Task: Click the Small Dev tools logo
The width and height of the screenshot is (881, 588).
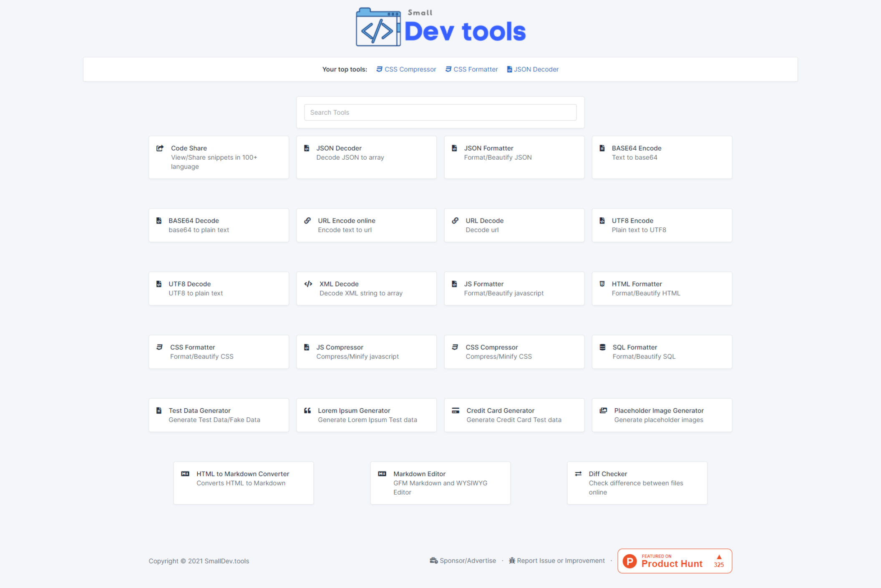Action: (x=440, y=27)
